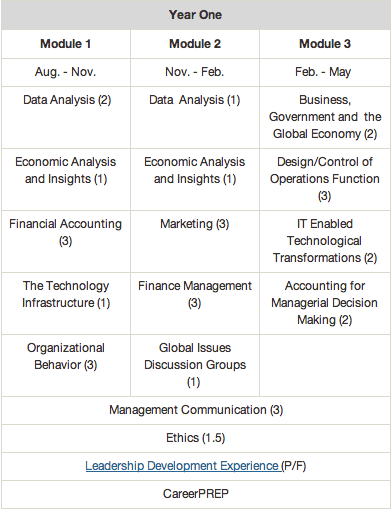
Task: Click Global Issues Discussion Groups cell
Action: point(195,365)
